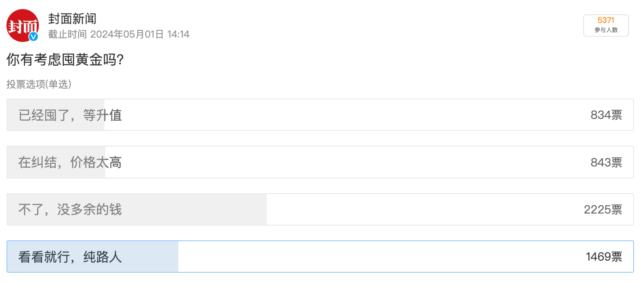This screenshot has height=287, width=644.
Task: Click the blue verified badge on avatar
Action: pos(33,37)
